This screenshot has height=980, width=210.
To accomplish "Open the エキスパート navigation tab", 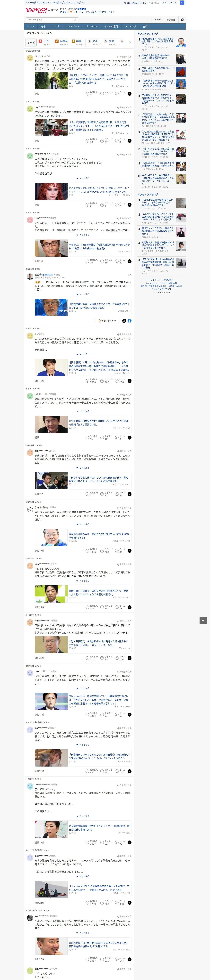I will pos(72,27).
